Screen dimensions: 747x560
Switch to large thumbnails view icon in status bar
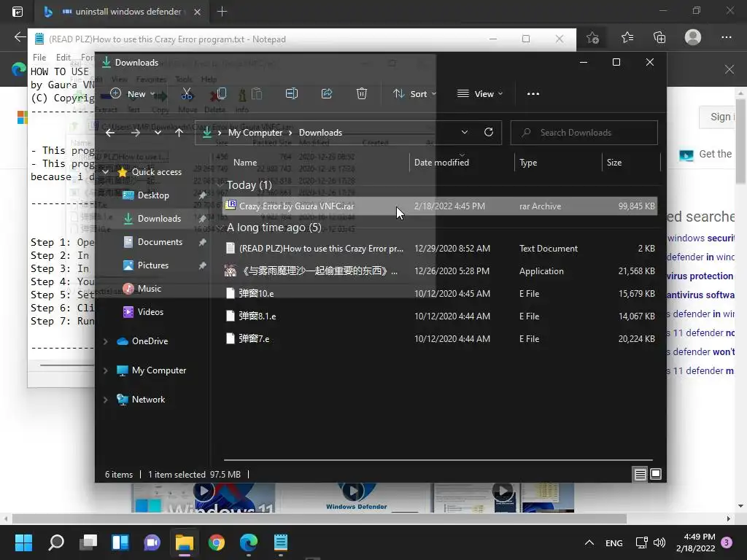[656, 474]
